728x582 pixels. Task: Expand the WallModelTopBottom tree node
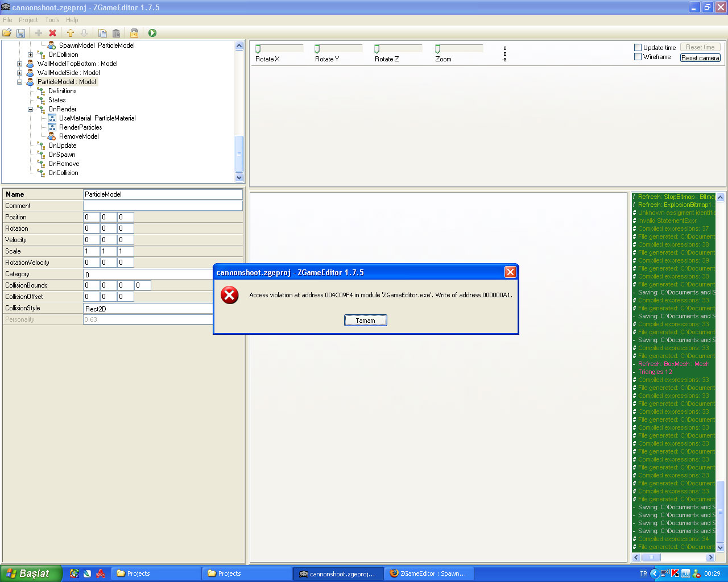[x=19, y=64]
